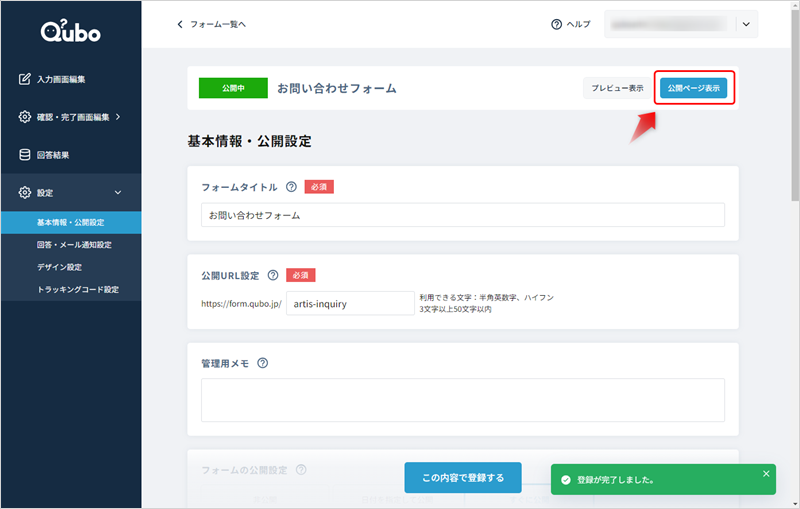
Task: Dismiss the 登録が完了しました notification
Action: (766, 474)
